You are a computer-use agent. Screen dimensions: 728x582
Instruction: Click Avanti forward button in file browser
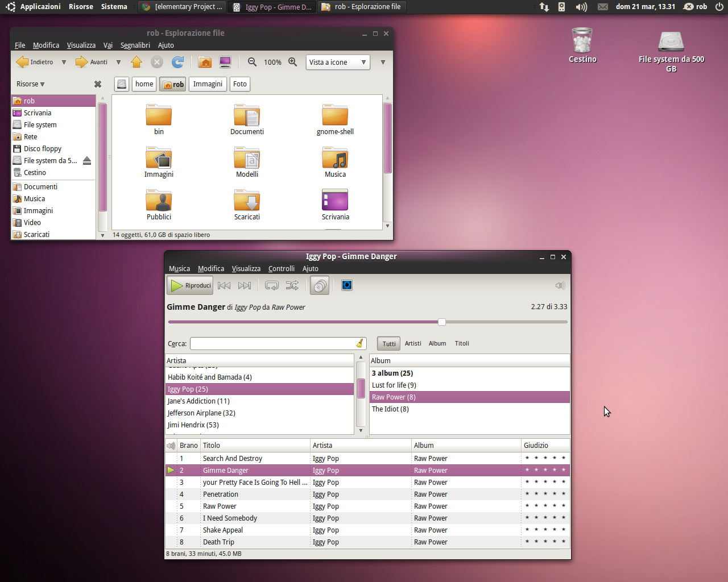(x=92, y=62)
